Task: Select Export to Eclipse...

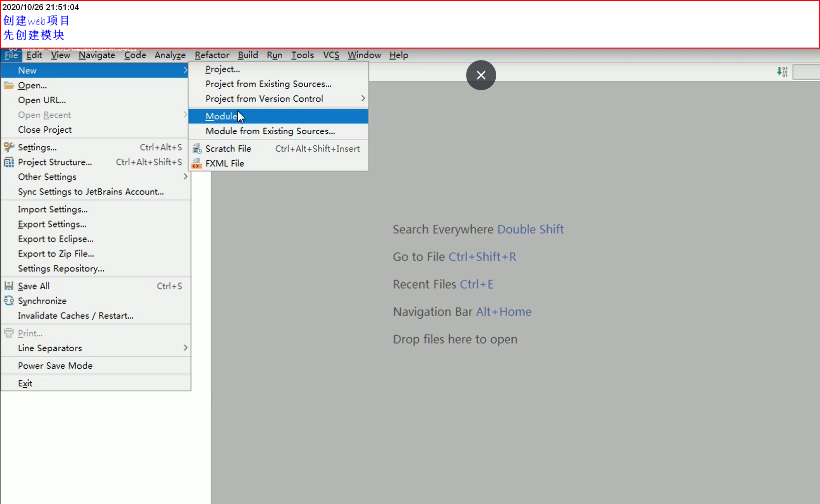Action: tap(96, 239)
